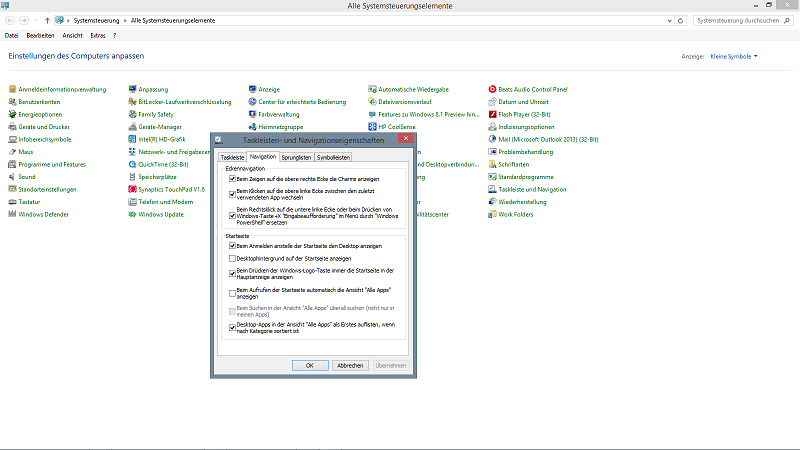Click the Energieoptionen icon
The image size is (800, 450).
12,114
